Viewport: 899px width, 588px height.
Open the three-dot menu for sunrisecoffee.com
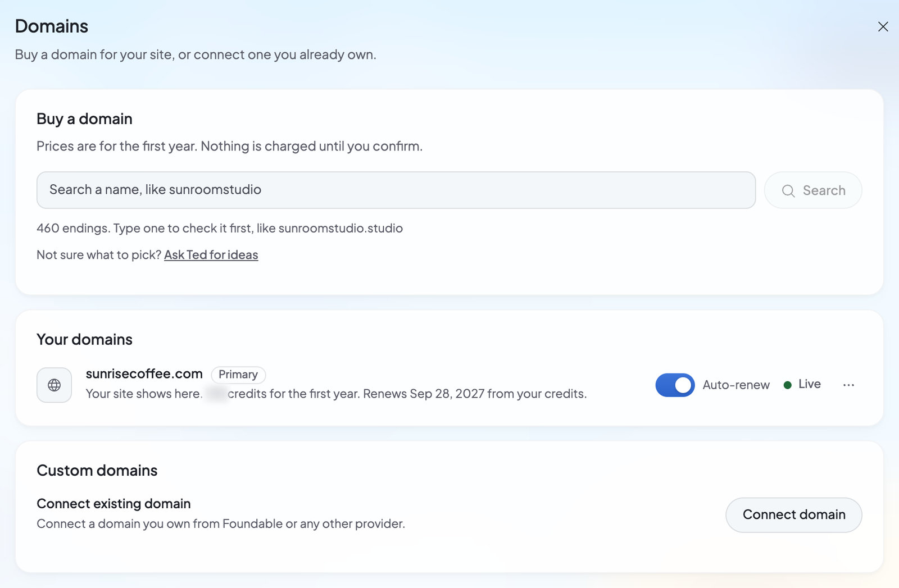tap(848, 385)
